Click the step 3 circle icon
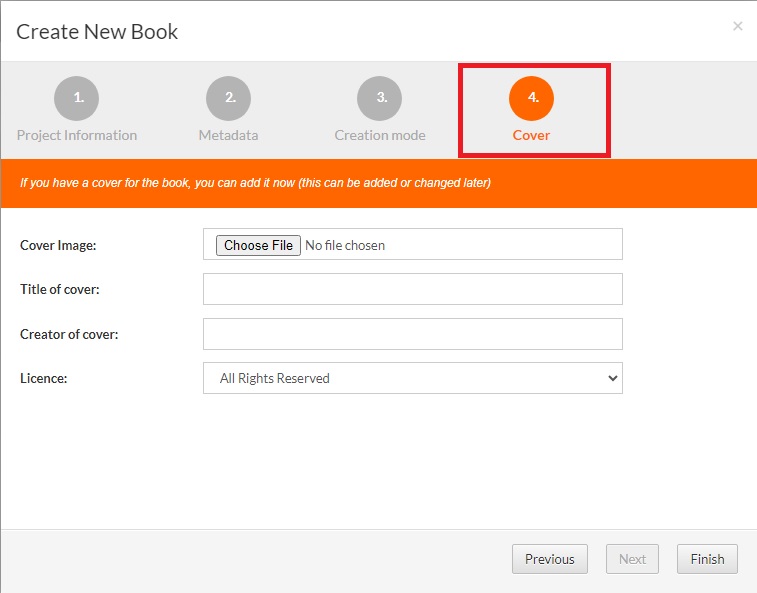 pyautogui.click(x=380, y=98)
